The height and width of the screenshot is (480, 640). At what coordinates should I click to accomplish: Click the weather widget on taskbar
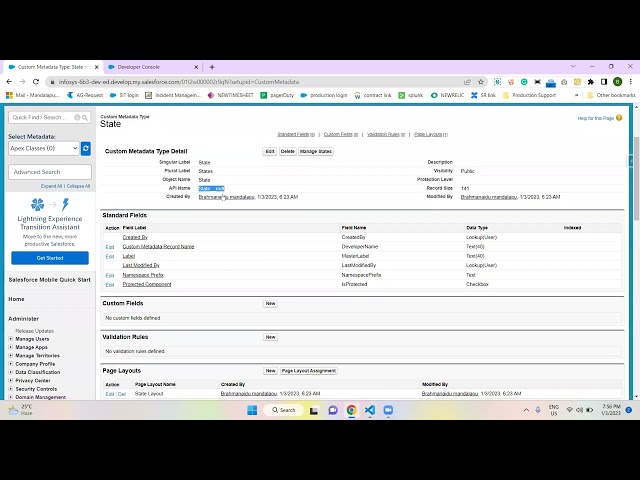[20, 410]
